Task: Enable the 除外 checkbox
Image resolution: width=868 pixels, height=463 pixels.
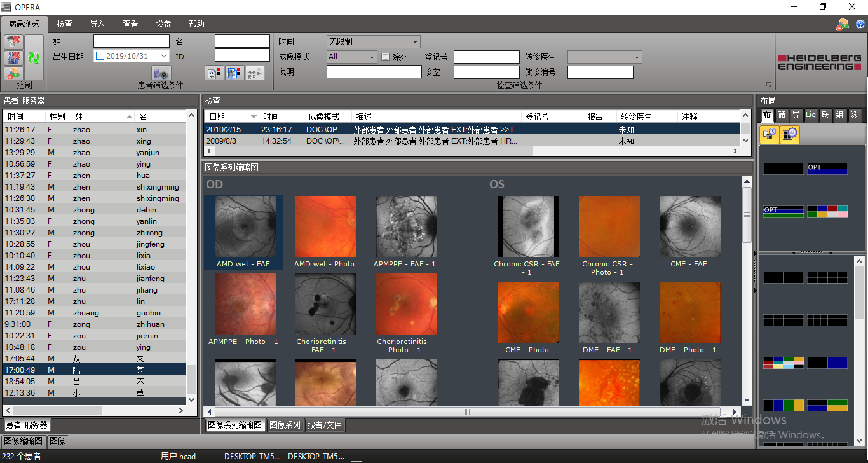Action: click(385, 57)
